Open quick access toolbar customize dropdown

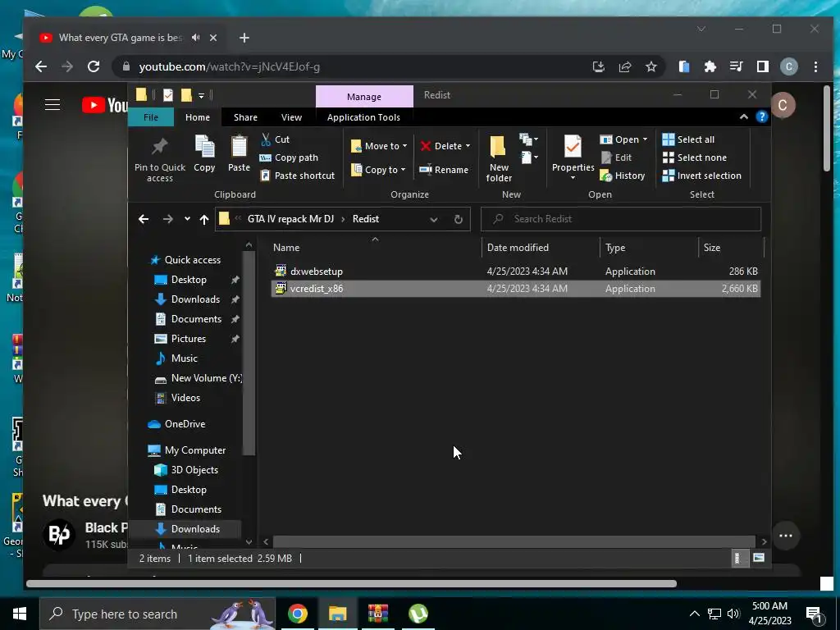point(202,95)
